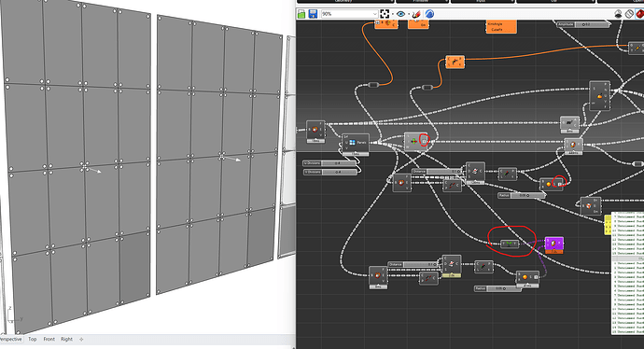Expand the arrow beside zoom extents icon
Screen dimensions: 644x349
point(392,14)
